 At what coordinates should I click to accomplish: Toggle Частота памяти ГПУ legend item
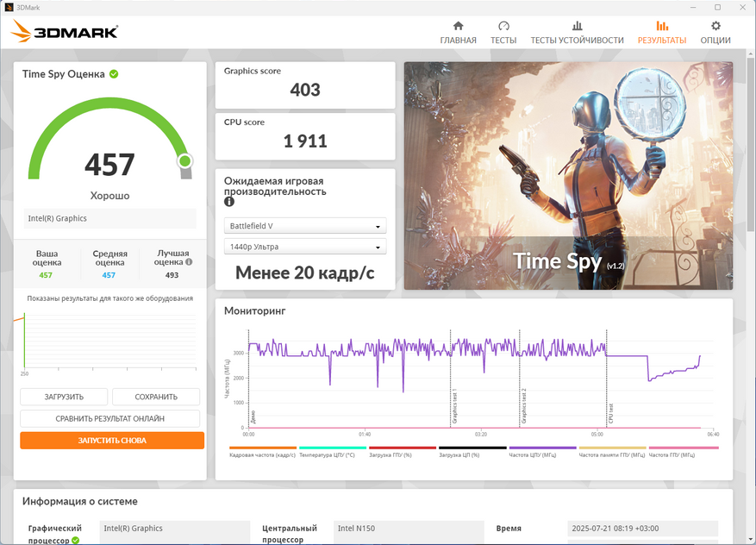point(612,453)
